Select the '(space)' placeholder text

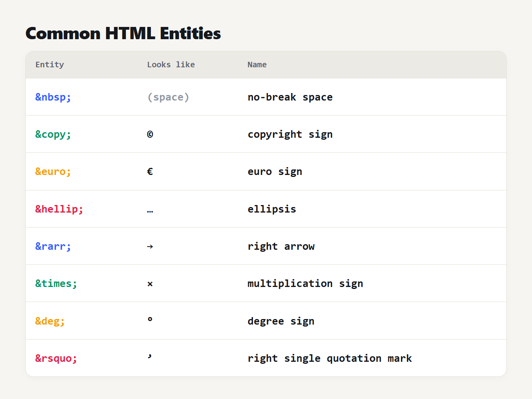pyautogui.click(x=168, y=97)
